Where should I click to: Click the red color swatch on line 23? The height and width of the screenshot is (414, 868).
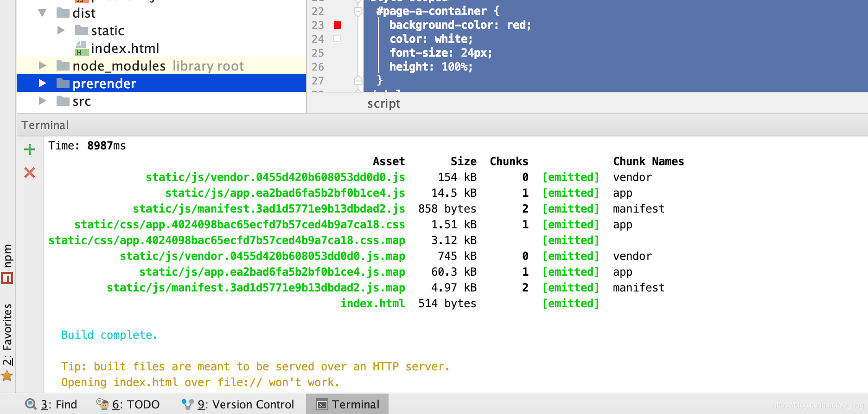coord(338,25)
